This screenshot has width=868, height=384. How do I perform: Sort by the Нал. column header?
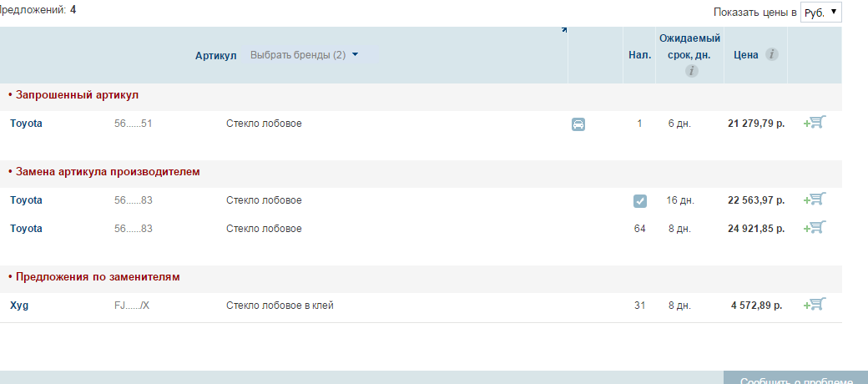click(639, 55)
